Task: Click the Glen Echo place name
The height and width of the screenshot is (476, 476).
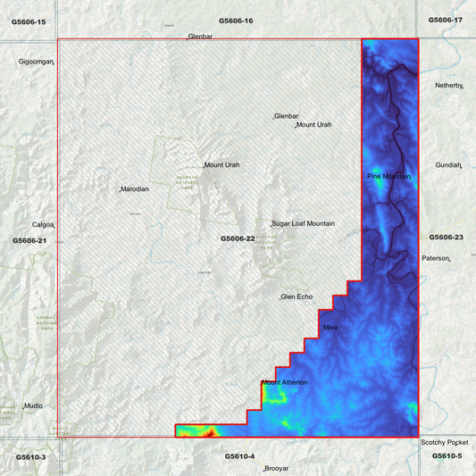Action: coord(296,296)
